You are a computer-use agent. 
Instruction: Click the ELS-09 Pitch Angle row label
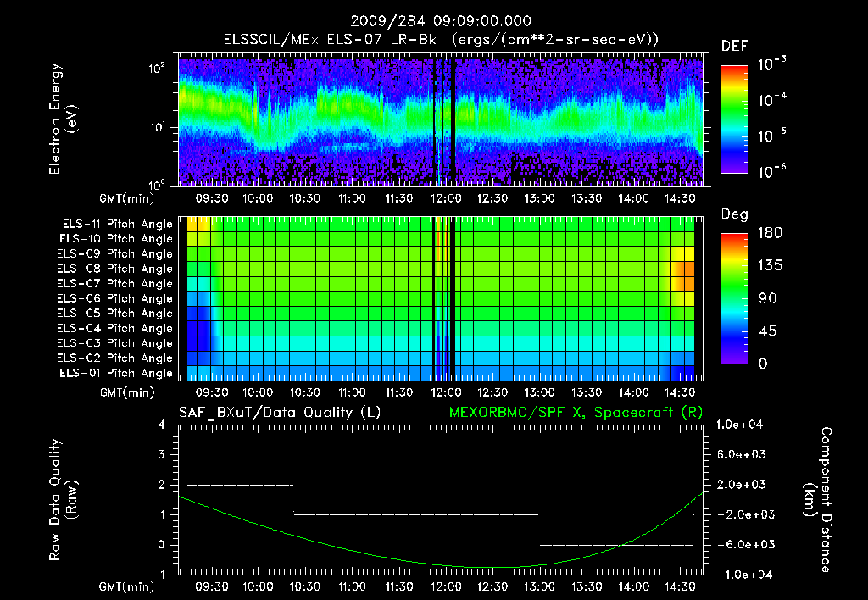pyautogui.click(x=114, y=254)
